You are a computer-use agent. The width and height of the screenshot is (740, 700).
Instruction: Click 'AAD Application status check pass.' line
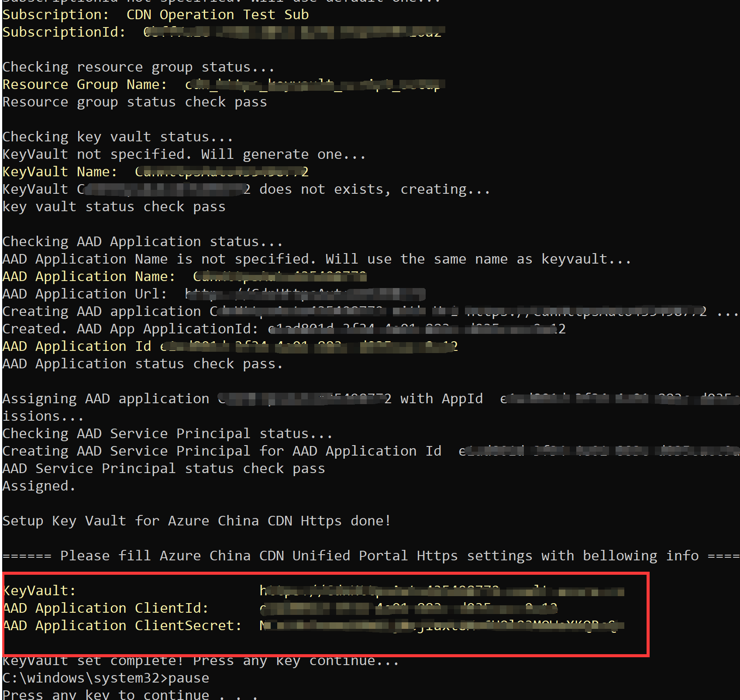[x=143, y=364]
